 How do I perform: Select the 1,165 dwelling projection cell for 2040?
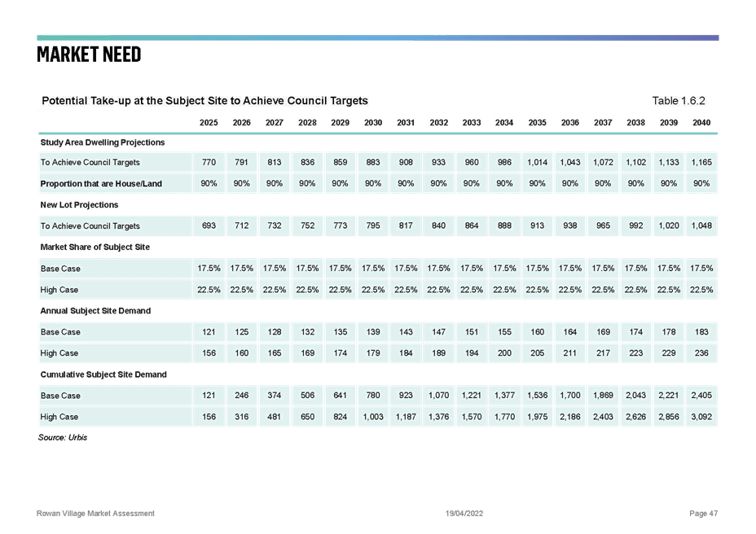(701, 163)
